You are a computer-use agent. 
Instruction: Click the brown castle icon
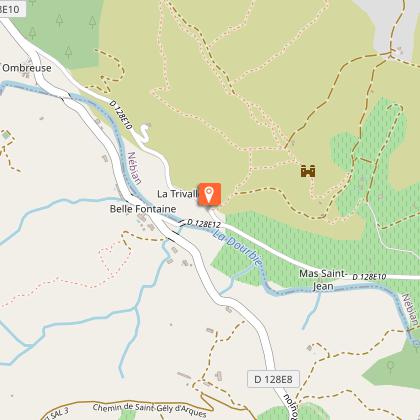[308, 171]
